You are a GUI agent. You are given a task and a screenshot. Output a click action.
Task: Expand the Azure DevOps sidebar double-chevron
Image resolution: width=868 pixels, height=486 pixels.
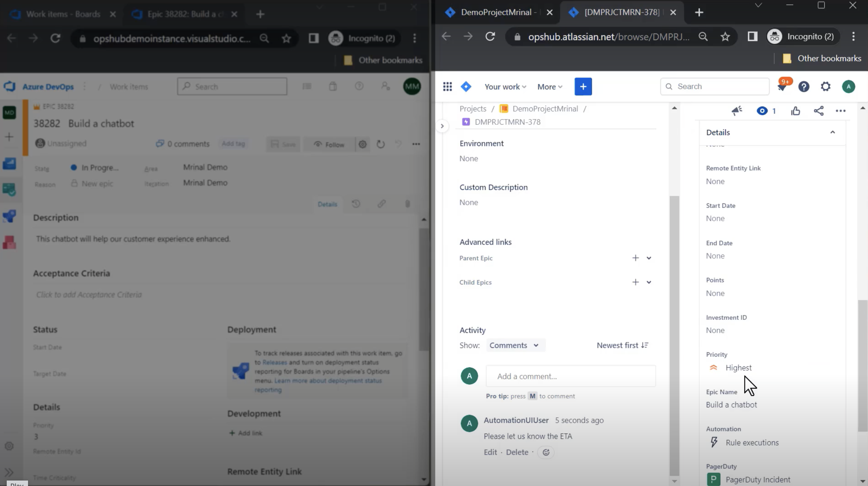click(x=9, y=472)
